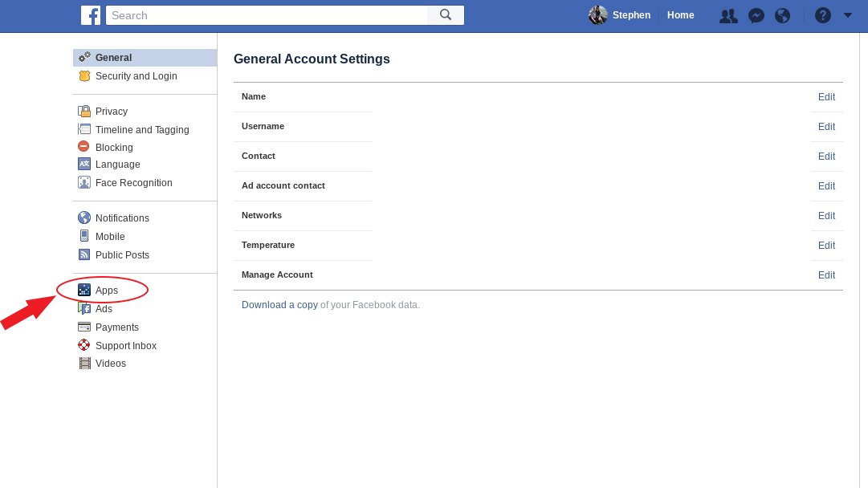Edit the Networks setting
Screen dimensions: 868x488
click(826, 216)
